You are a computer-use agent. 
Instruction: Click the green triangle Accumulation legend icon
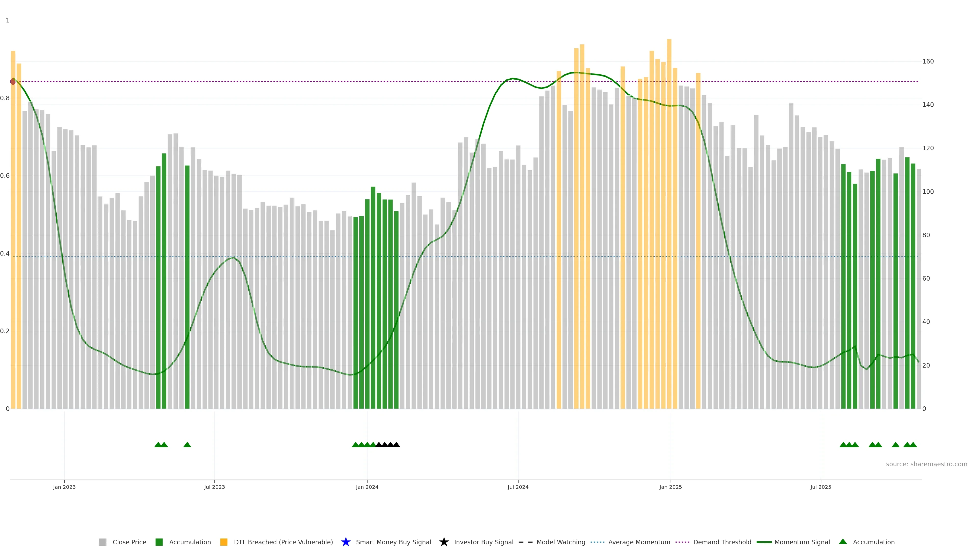pyautogui.click(x=843, y=542)
